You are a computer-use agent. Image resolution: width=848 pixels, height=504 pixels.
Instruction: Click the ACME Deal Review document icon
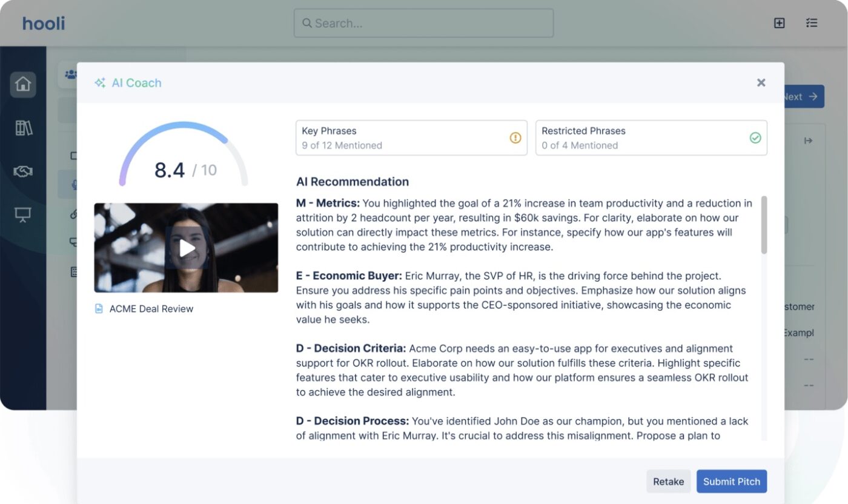click(x=99, y=309)
